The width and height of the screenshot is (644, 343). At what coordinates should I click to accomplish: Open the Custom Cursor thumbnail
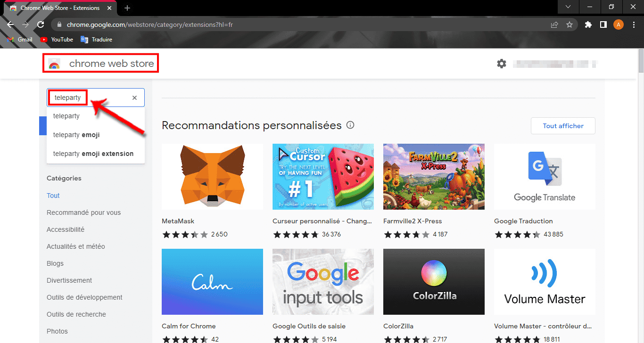(x=323, y=177)
